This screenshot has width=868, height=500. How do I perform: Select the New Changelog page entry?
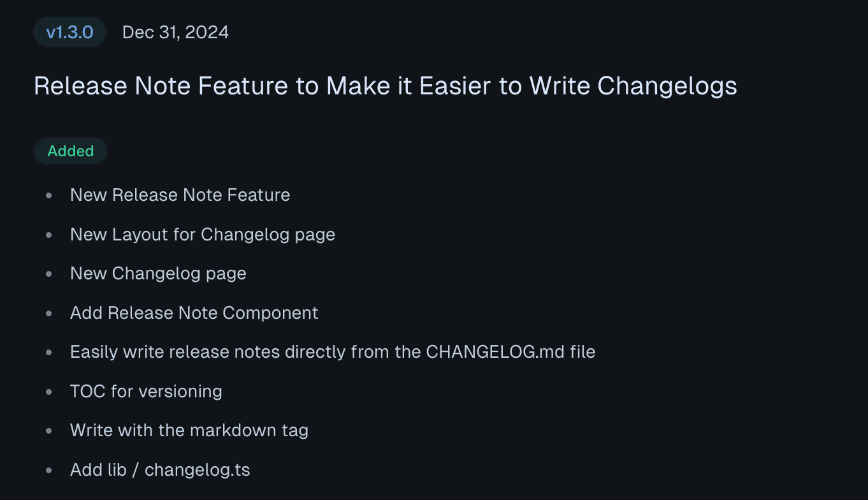[x=158, y=274]
